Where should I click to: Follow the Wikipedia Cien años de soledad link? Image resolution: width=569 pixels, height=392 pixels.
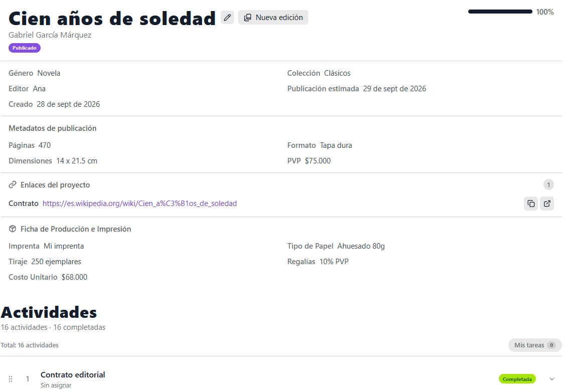coord(140,204)
